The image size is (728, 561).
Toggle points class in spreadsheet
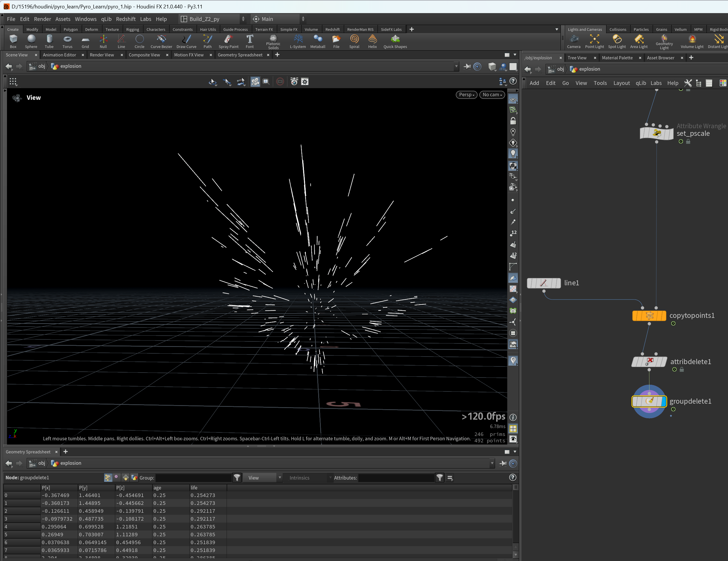coord(108,477)
